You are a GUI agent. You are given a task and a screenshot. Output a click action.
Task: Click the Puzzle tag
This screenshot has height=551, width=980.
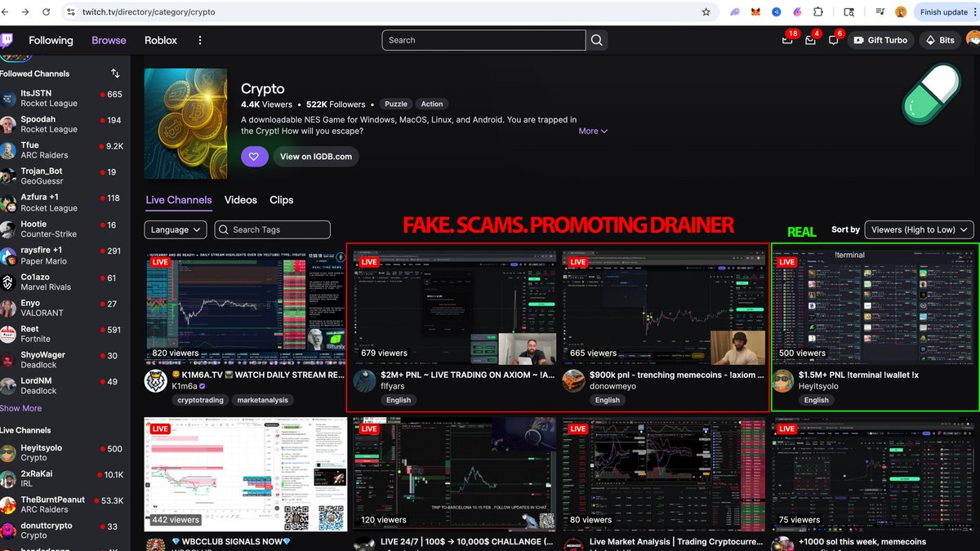point(396,104)
